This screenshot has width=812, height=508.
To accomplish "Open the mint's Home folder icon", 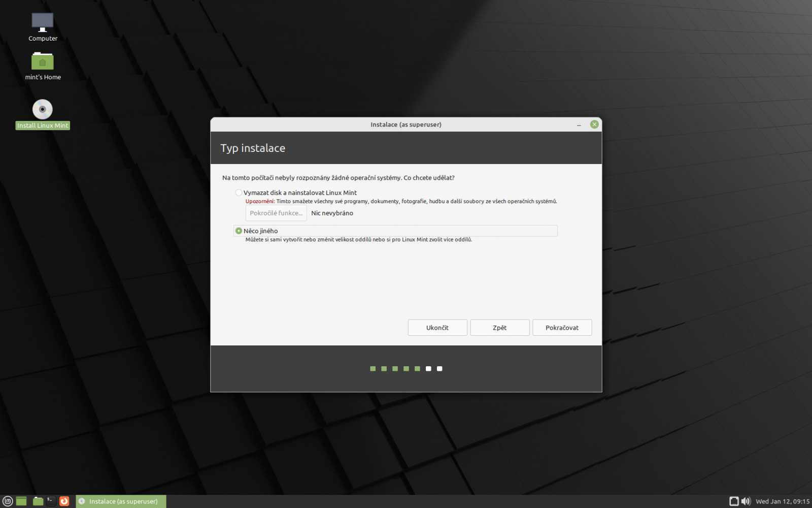I will (43, 66).
